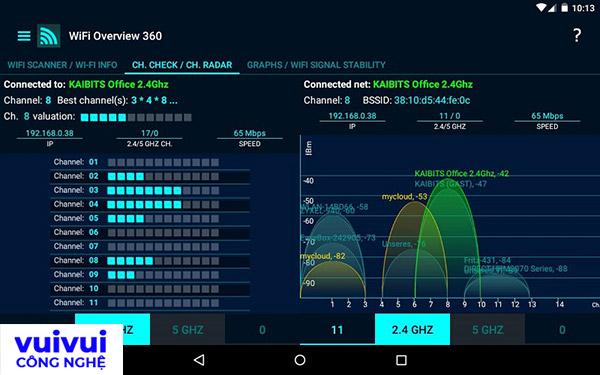Tap KAIBITS Office 2.4Ghz, -42 graph label

(462, 173)
